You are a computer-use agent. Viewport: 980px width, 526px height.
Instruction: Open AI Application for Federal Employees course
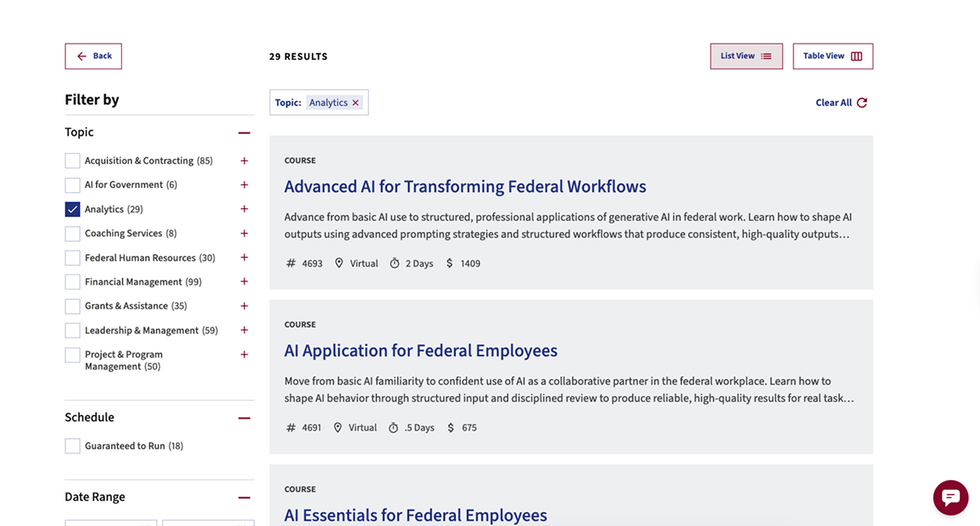click(421, 351)
